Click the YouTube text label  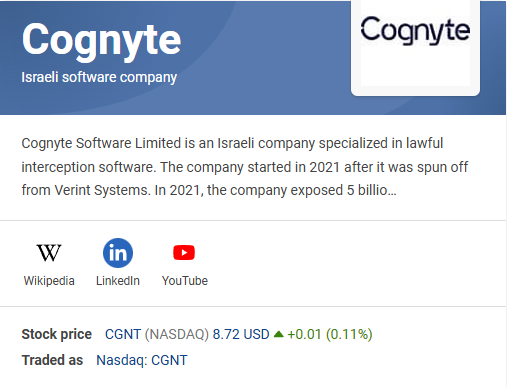tap(185, 281)
